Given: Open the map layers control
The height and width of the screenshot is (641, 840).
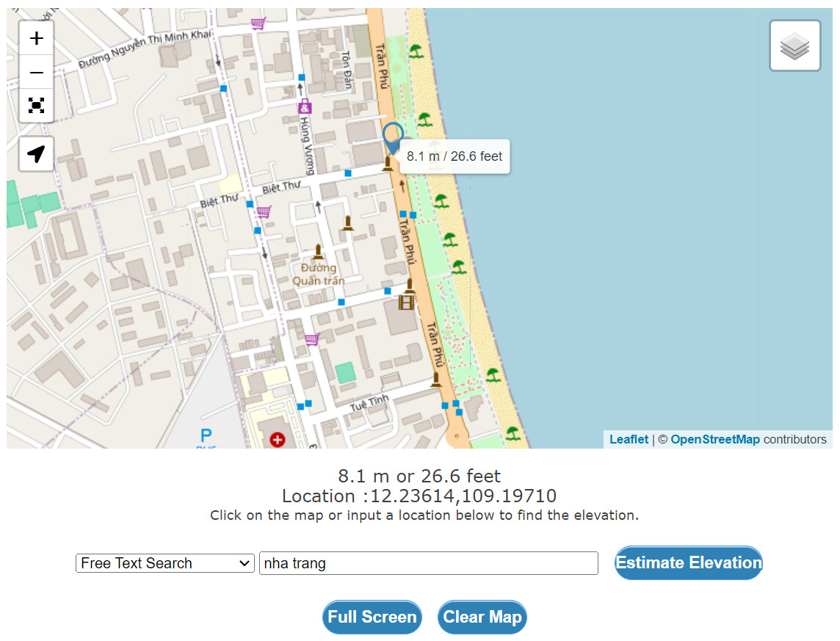Looking at the screenshot, I should coord(794,46).
